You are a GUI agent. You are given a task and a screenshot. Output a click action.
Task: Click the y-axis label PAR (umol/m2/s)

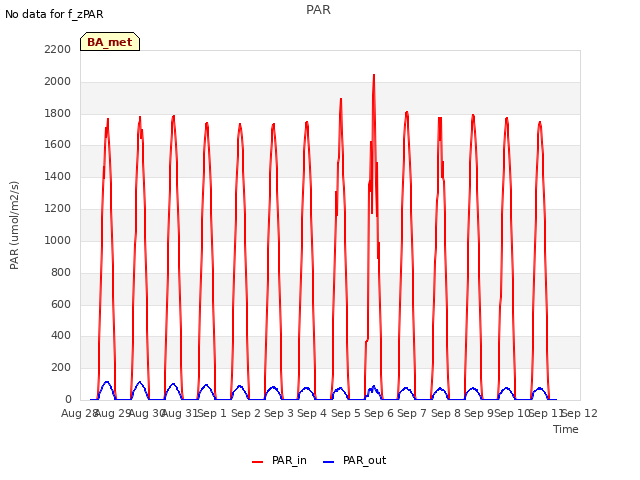click(14, 225)
